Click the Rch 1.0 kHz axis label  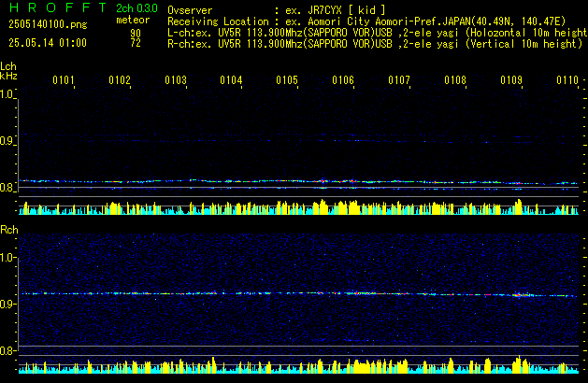(7, 258)
